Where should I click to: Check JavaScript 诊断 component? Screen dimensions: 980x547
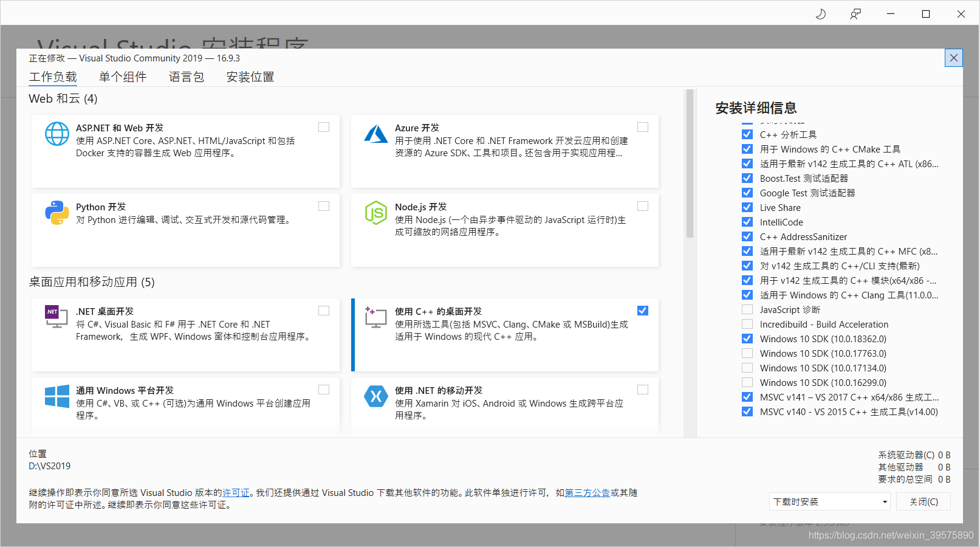[747, 309]
